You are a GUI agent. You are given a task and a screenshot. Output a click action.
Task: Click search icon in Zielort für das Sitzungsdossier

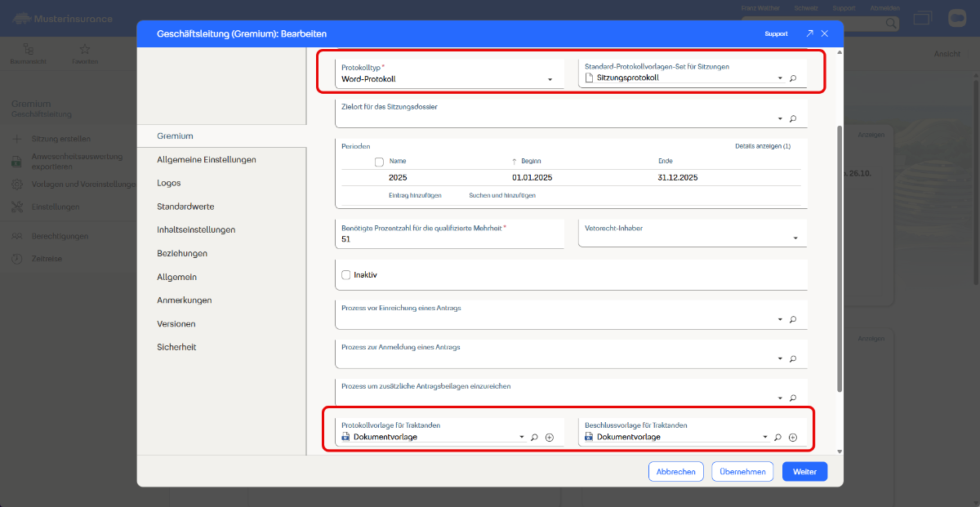pyautogui.click(x=793, y=119)
